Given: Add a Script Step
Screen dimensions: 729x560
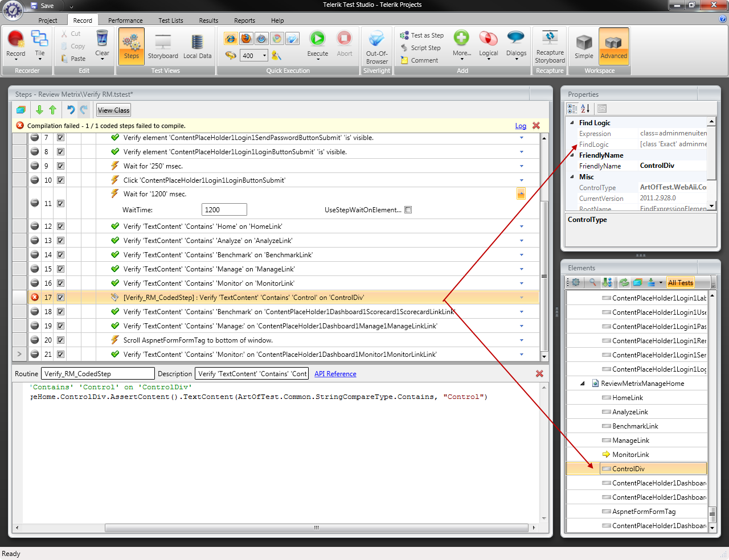Looking at the screenshot, I should coord(420,48).
